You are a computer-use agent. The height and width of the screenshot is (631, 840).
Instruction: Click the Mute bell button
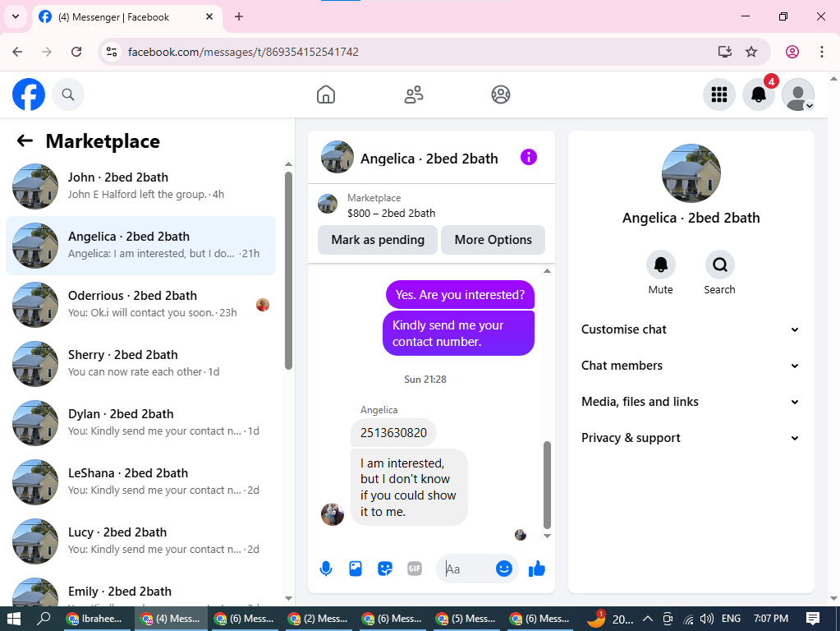click(660, 265)
